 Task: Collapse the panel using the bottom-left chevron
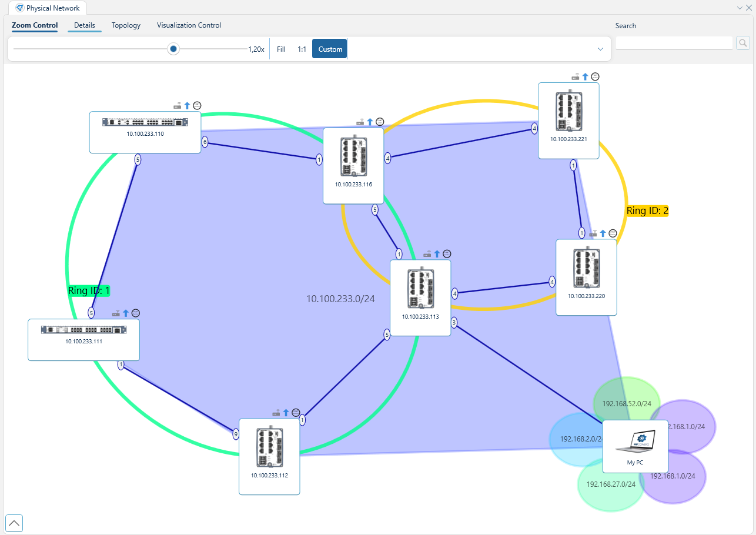[14, 523]
